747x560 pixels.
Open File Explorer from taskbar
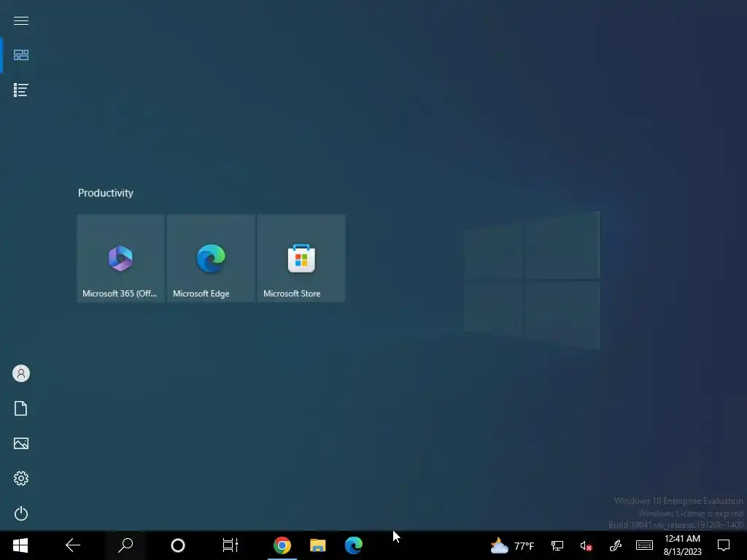point(318,545)
